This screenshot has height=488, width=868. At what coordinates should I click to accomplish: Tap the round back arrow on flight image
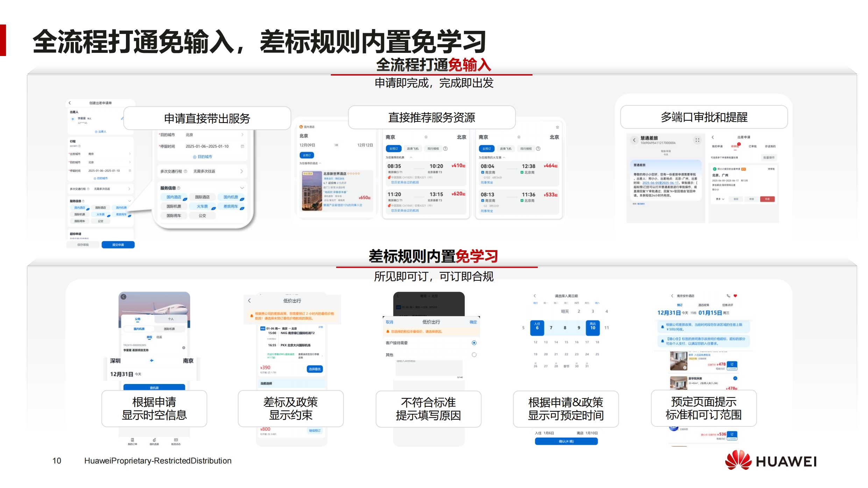(x=124, y=297)
